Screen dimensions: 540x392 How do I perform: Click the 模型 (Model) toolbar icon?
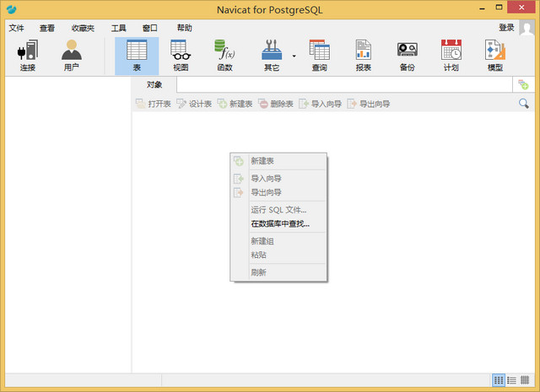(x=495, y=56)
